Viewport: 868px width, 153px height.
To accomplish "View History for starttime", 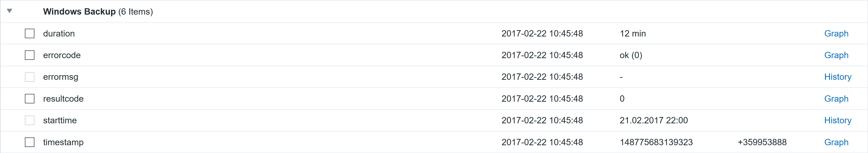I will 837,120.
